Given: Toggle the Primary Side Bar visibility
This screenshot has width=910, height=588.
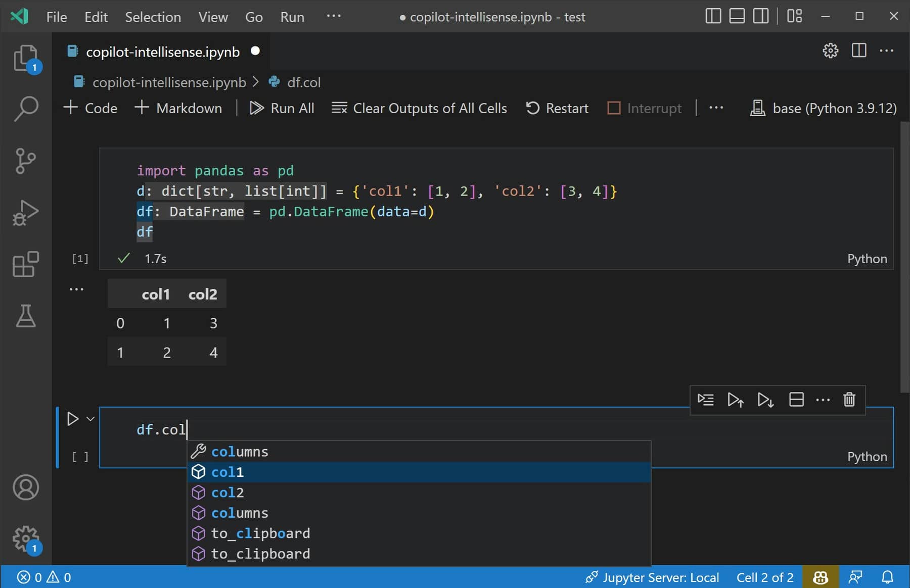Looking at the screenshot, I should (713, 16).
